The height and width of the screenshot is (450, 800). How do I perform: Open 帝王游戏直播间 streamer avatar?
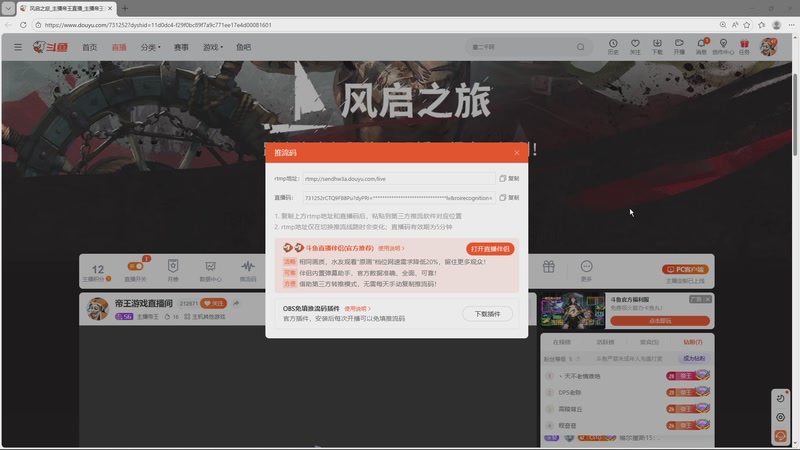tap(97, 309)
